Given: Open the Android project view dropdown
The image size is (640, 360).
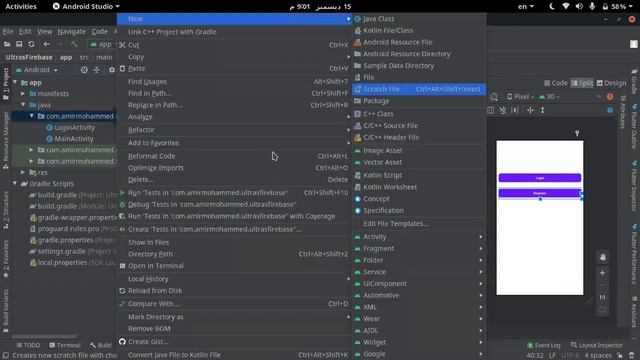Looking at the screenshot, I should coord(37,70).
